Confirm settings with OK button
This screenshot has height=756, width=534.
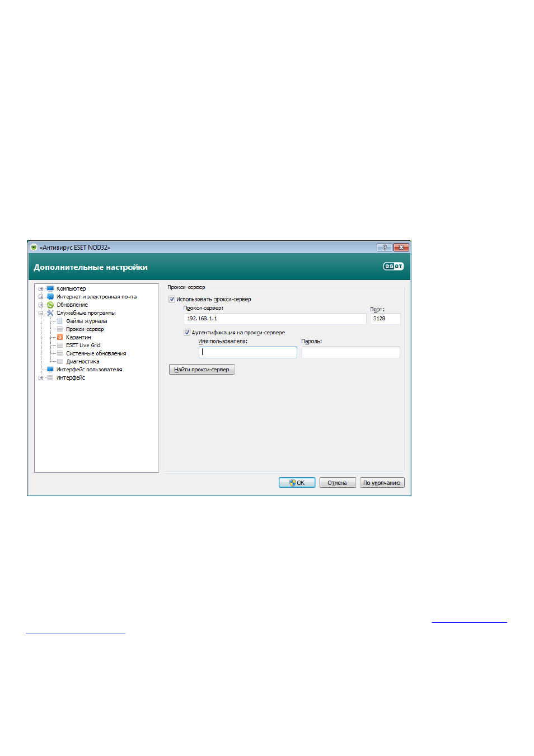(x=297, y=483)
